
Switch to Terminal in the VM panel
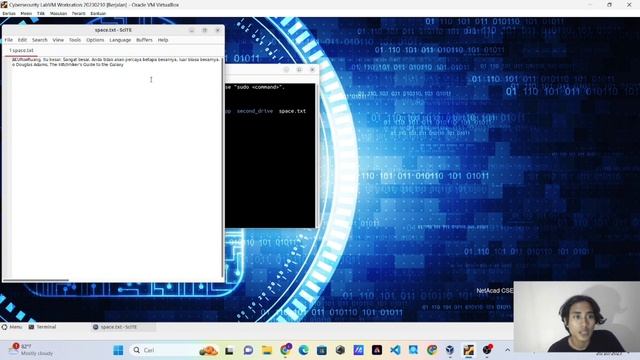point(42,327)
